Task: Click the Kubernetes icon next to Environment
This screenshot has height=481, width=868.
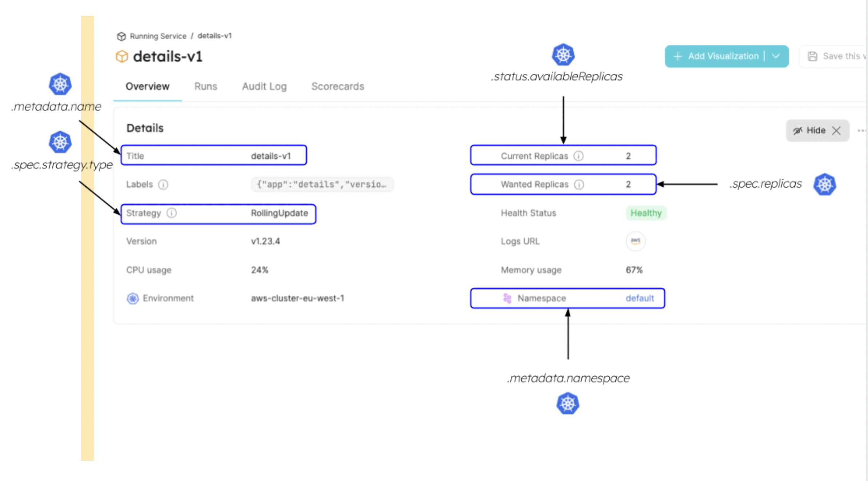Action: (133, 298)
